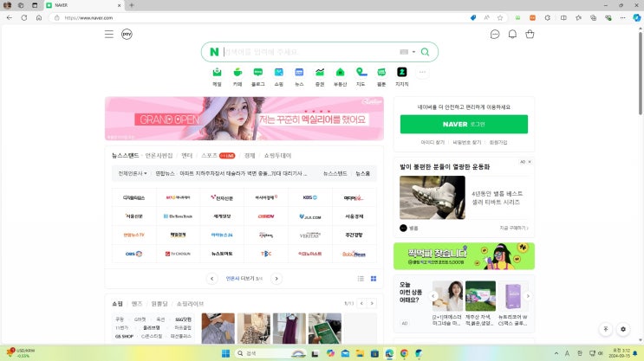Open the white sneaker ad thumbnail
Image resolution: width=644 pixels, height=361 pixels.
pyautogui.click(x=432, y=197)
